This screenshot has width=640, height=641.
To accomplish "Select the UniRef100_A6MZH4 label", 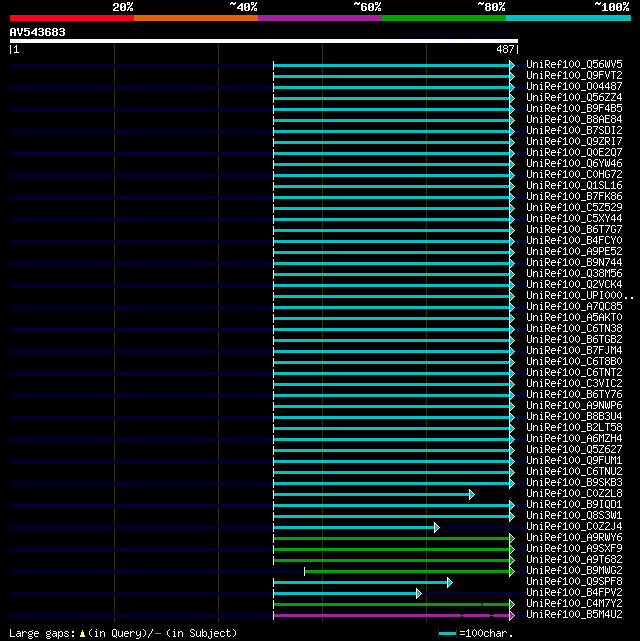I will 574,439.
